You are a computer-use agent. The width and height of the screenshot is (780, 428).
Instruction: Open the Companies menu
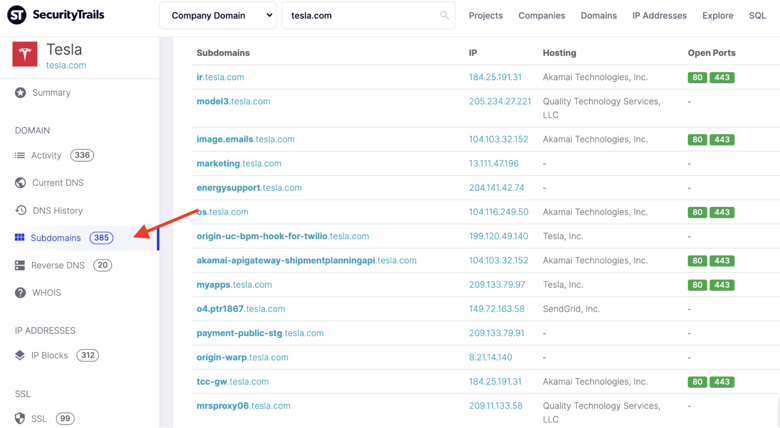542,15
